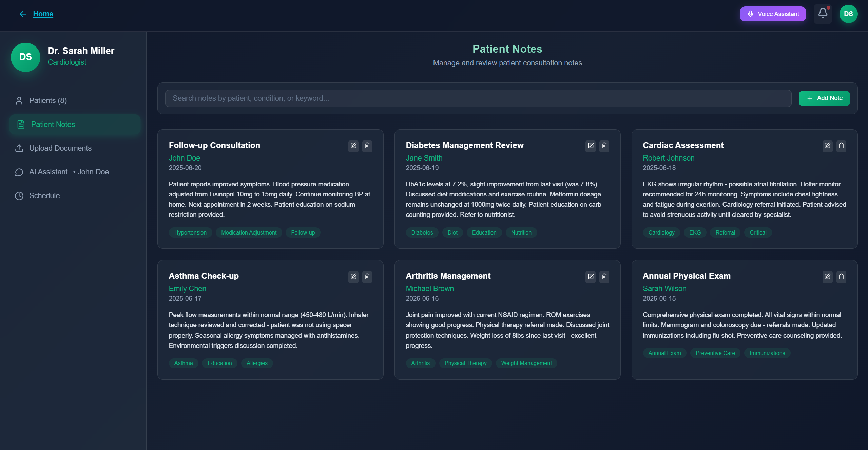Viewport: 868px width, 450px height.
Task: Delete the Diabetes Management Review note
Action: pyautogui.click(x=604, y=146)
